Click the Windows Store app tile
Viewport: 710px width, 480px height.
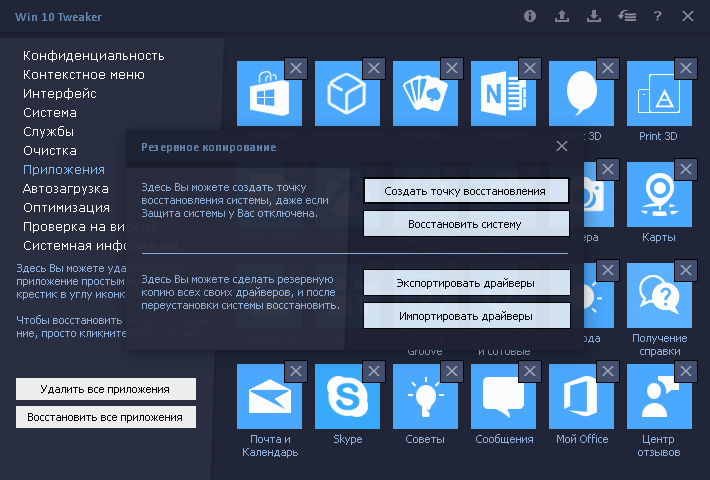269,93
